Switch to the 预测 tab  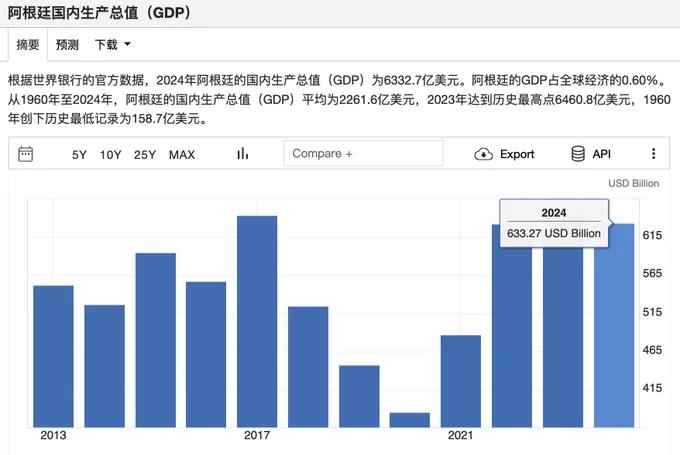67,44
